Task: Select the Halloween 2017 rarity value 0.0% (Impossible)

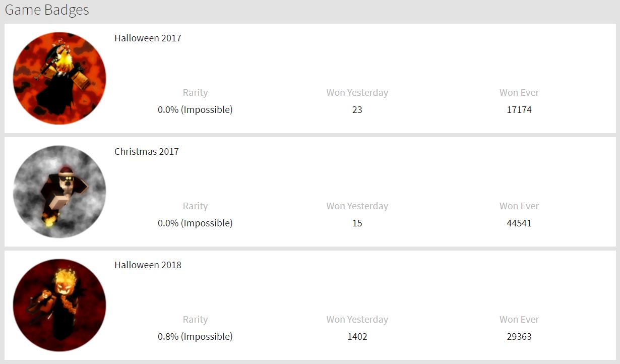Action: click(195, 109)
